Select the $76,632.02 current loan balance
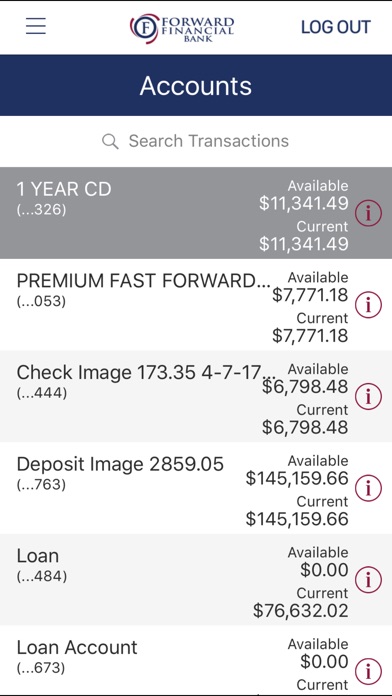The image size is (392, 696). tap(301, 610)
